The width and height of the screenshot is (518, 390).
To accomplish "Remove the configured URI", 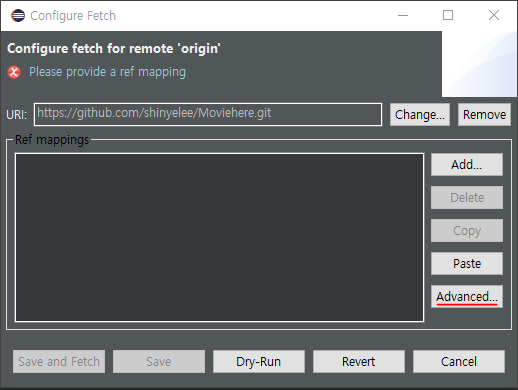I will [x=484, y=114].
